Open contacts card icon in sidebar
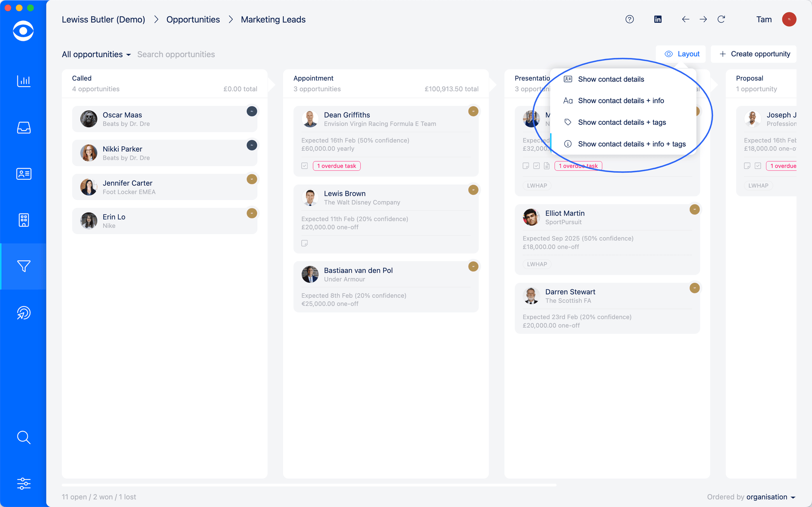 [24, 174]
